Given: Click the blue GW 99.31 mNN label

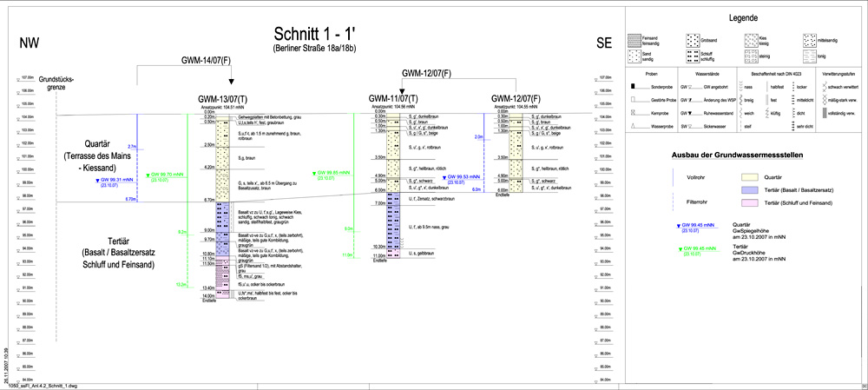Looking at the screenshot, I should [x=113, y=181].
